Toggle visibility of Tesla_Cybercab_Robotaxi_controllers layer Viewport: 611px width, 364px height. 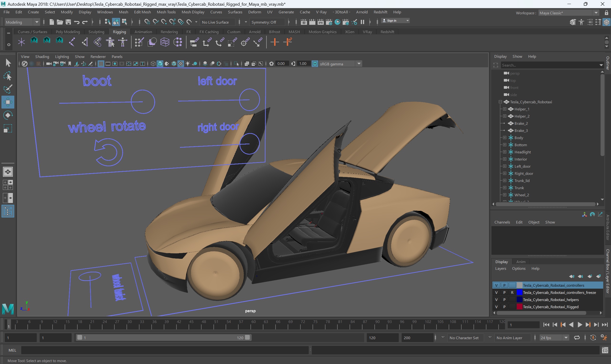click(496, 285)
